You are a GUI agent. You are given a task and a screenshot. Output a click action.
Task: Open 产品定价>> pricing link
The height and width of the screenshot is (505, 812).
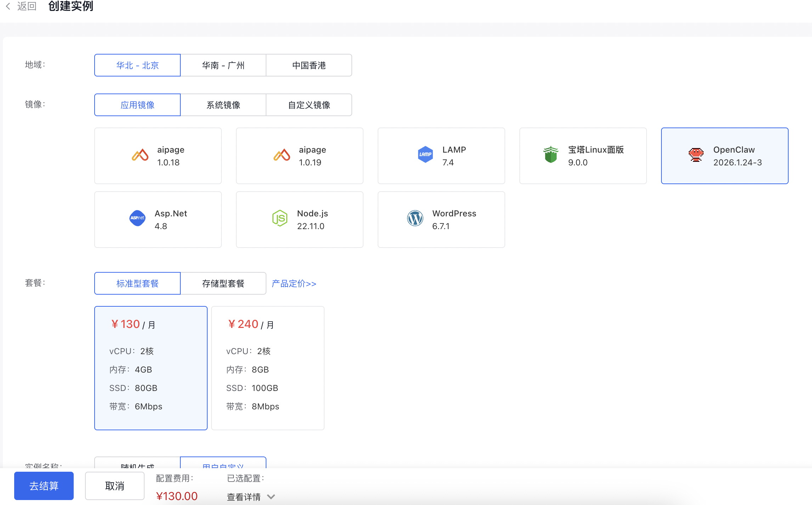[294, 284]
